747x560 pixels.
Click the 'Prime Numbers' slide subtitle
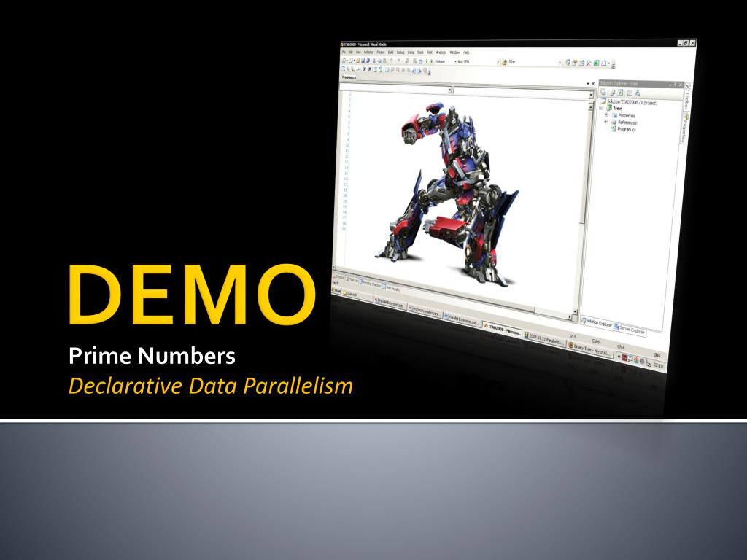tap(152, 356)
